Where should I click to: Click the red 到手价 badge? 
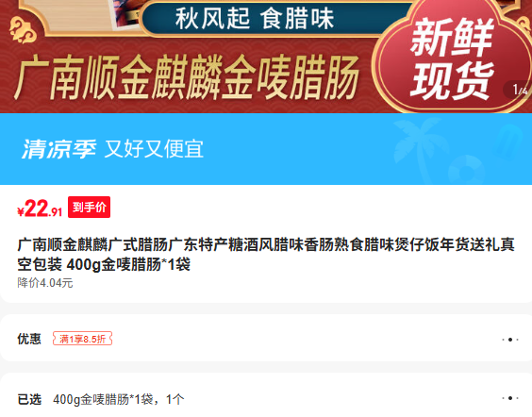tap(89, 207)
